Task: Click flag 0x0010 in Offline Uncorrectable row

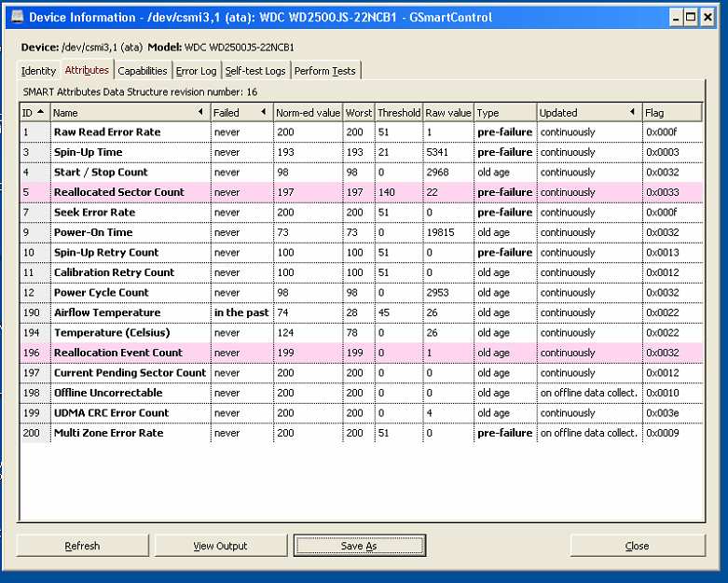Action: point(662,393)
